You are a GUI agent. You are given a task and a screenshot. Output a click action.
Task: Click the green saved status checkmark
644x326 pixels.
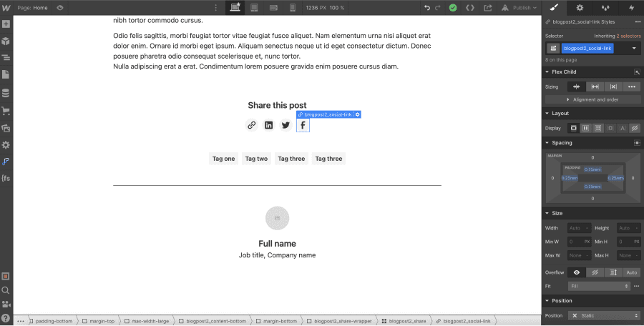point(453,7)
